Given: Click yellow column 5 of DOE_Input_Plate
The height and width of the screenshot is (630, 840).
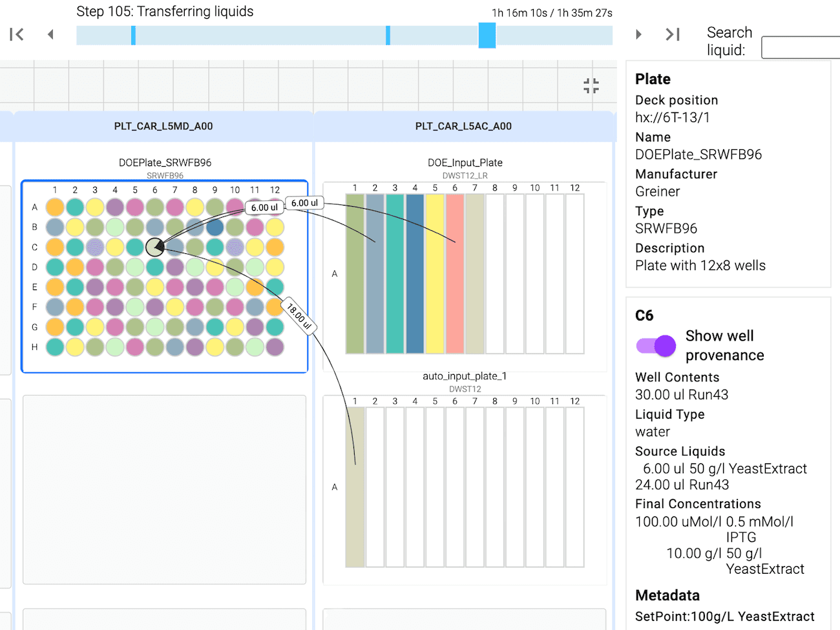Looking at the screenshot, I should [x=435, y=274].
